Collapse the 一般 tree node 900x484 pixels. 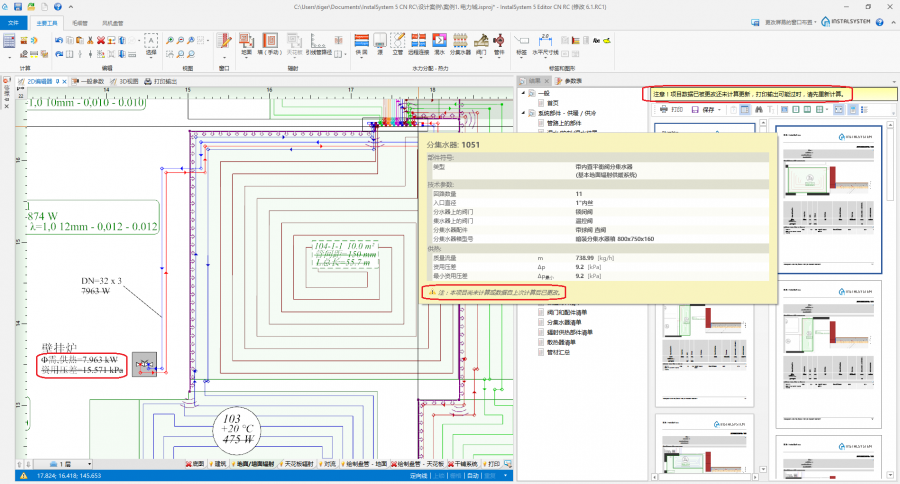pos(522,92)
